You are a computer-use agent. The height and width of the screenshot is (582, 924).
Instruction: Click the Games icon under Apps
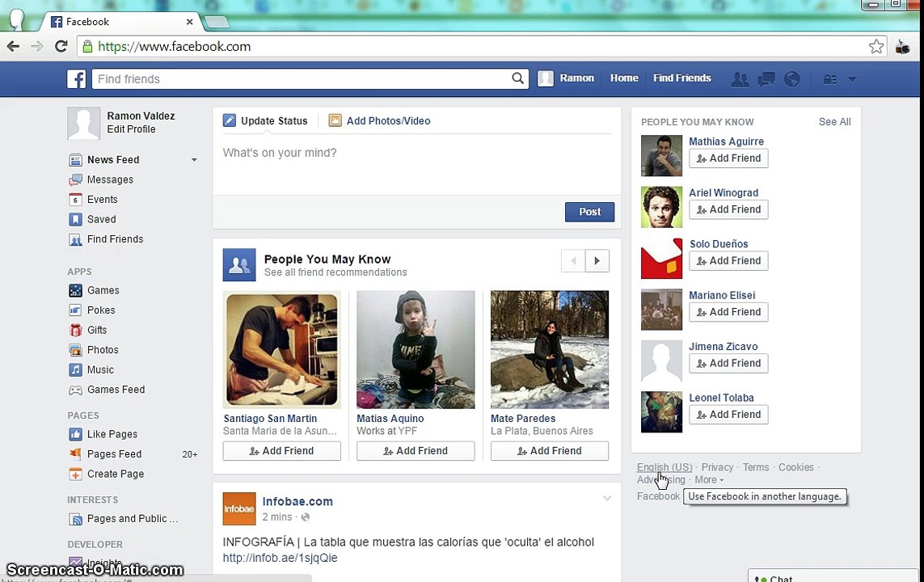click(75, 290)
